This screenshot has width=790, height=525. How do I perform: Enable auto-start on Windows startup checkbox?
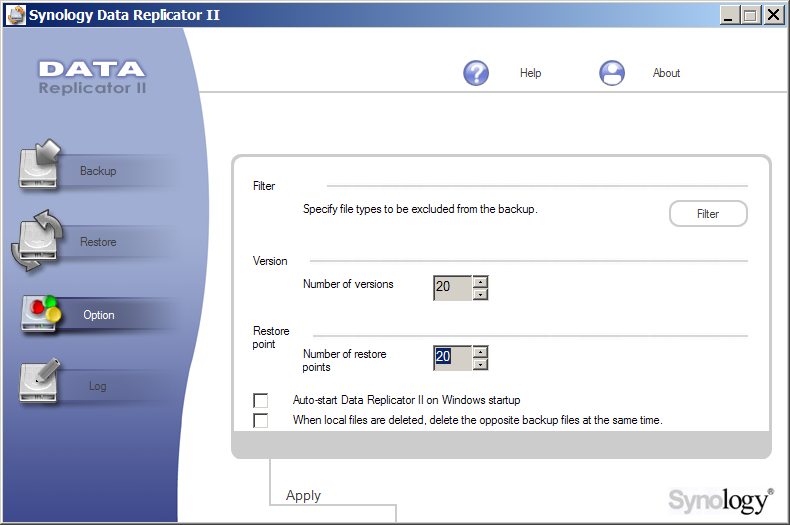260,401
